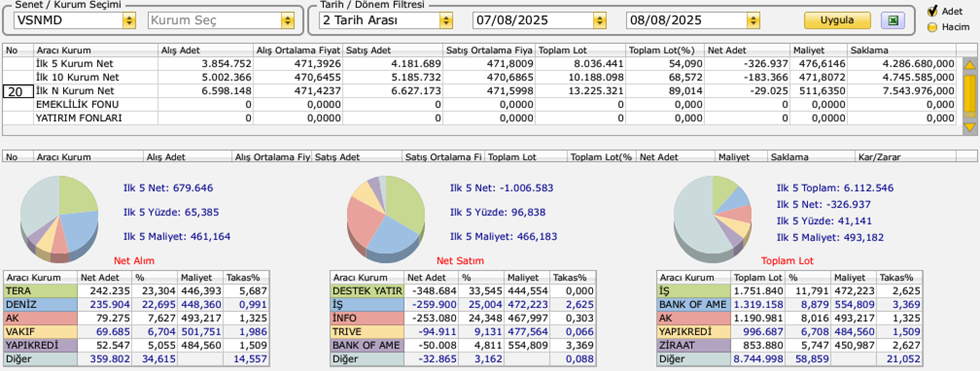The image size is (980, 371).
Task: Select the İlk N Kurum Net row
Action: pyautogui.click(x=480, y=91)
